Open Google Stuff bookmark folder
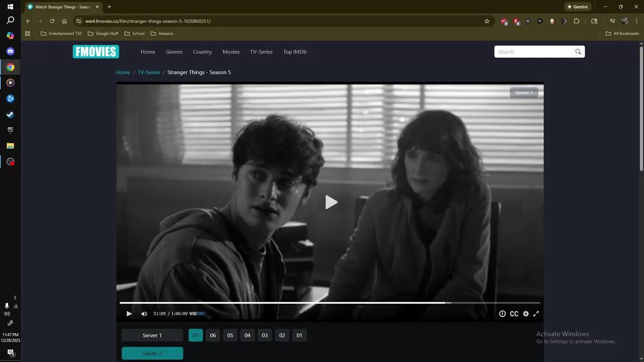This screenshot has height=362, width=644. point(103,34)
